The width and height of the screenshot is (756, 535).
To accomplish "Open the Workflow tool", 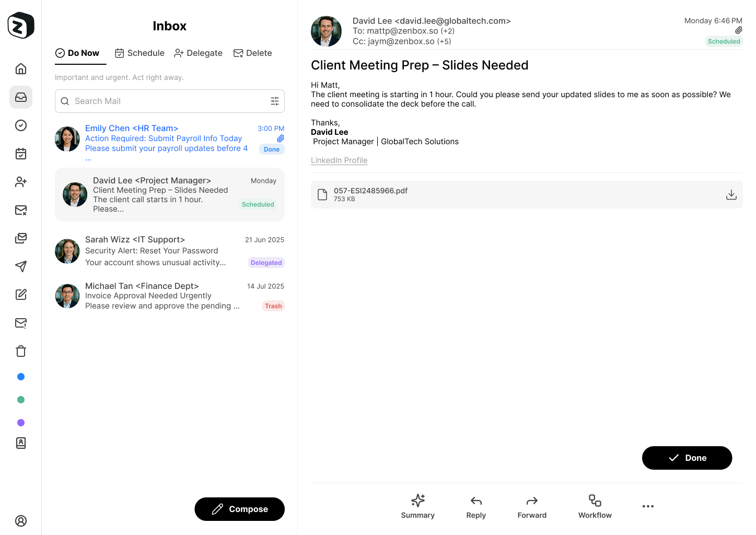I will [595, 506].
